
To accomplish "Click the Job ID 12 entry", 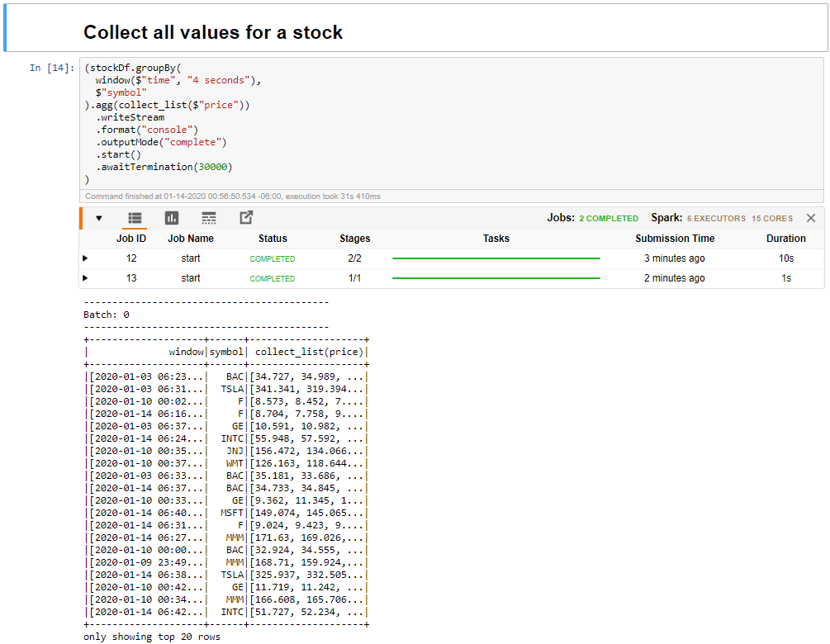I will [130, 258].
